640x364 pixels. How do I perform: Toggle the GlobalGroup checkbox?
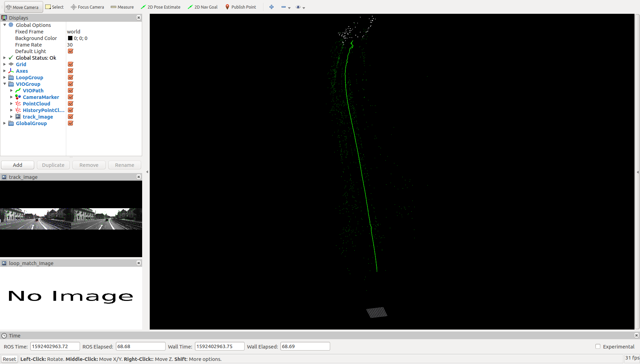click(70, 123)
